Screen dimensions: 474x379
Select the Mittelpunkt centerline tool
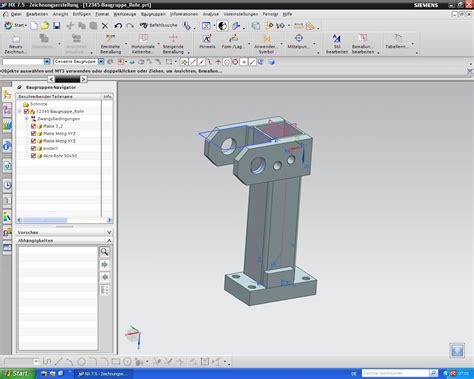click(298, 42)
